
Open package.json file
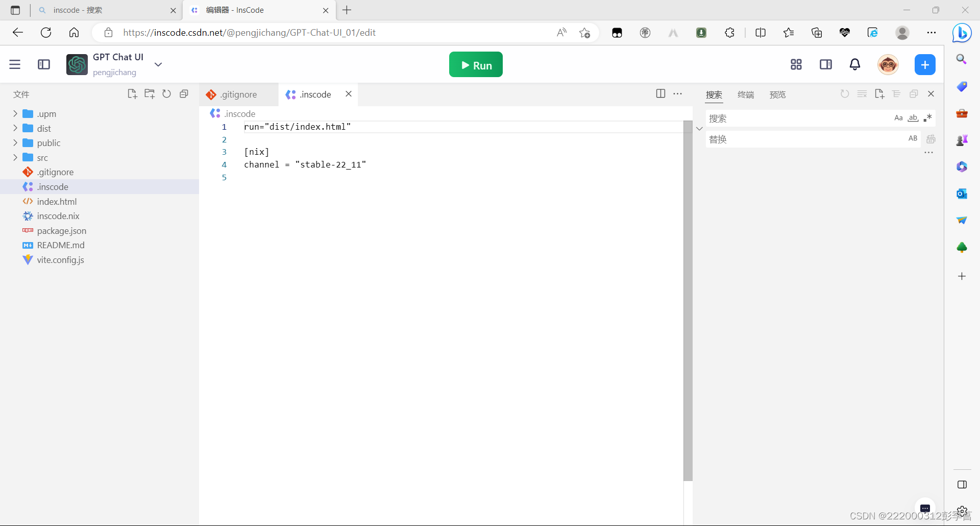coord(100,231)
